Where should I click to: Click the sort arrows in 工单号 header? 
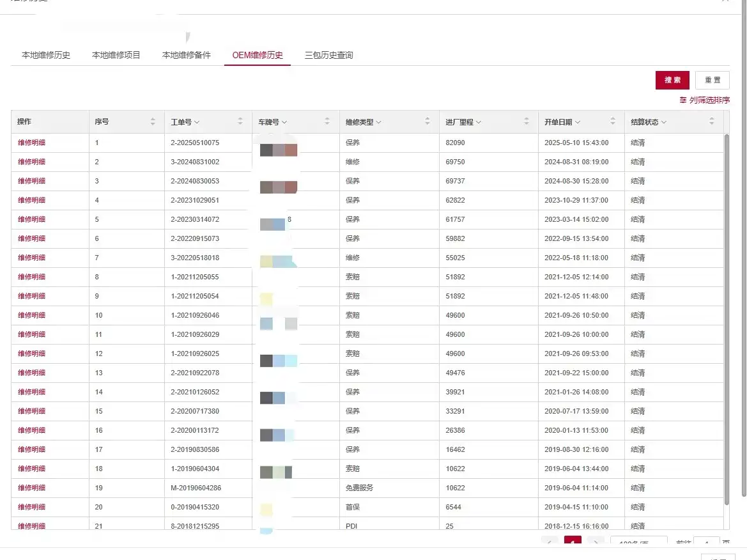click(x=240, y=121)
